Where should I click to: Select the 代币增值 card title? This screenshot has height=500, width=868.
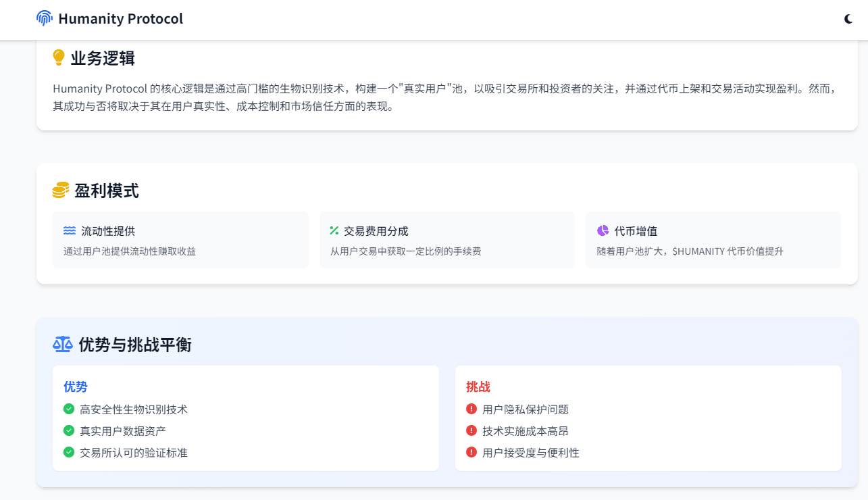click(x=636, y=231)
